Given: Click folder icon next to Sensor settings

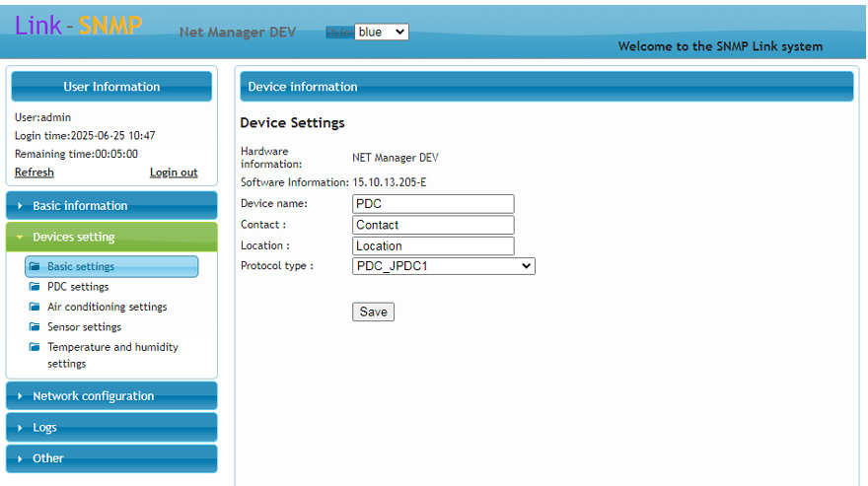Looking at the screenshot, I should 35,327.
